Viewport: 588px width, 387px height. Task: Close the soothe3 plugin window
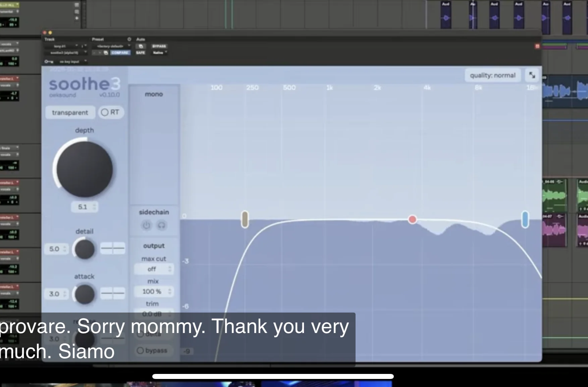(x=45, y=33)
